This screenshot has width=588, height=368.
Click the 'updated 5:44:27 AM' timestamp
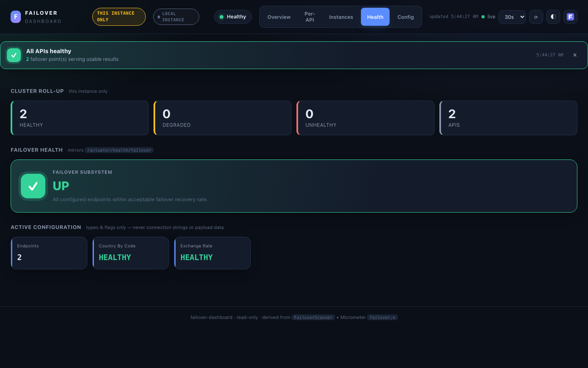tap(454, 17)
